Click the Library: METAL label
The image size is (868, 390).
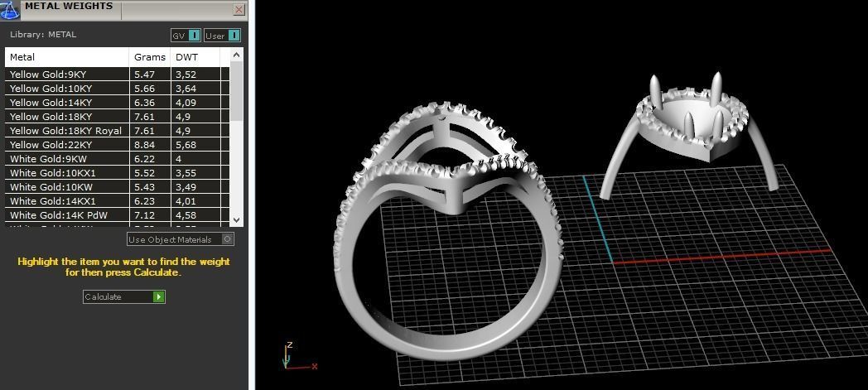[x=43, y=34]
